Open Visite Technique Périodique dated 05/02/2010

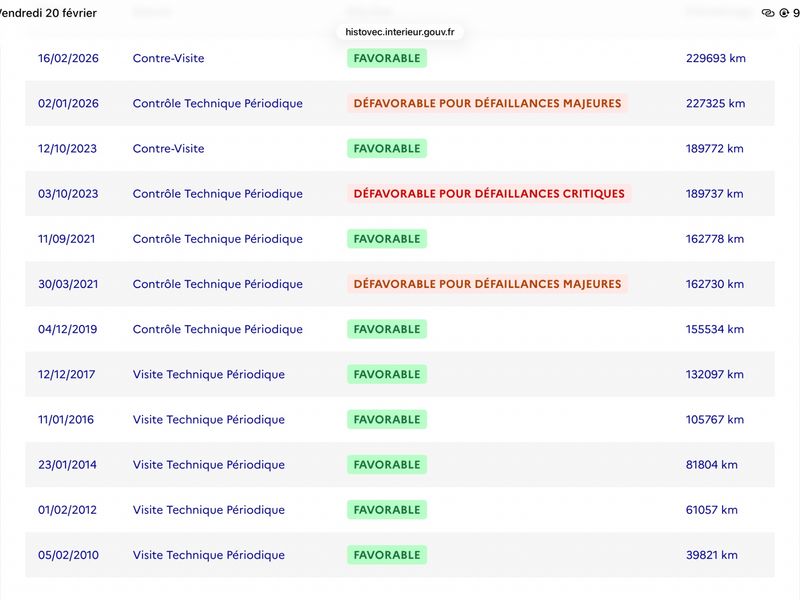(x=209, y=555)
